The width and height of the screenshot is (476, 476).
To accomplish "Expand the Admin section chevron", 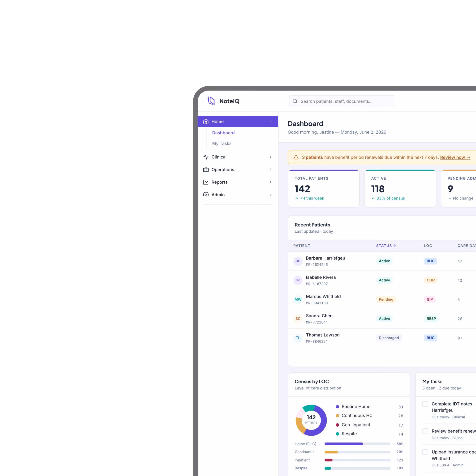I will (x=271, y=195).
